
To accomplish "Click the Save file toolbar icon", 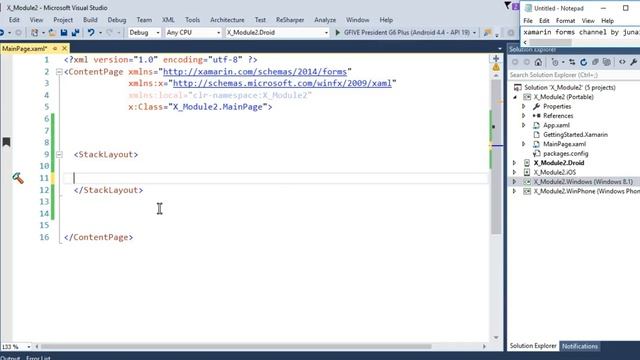I will [64, 33].
